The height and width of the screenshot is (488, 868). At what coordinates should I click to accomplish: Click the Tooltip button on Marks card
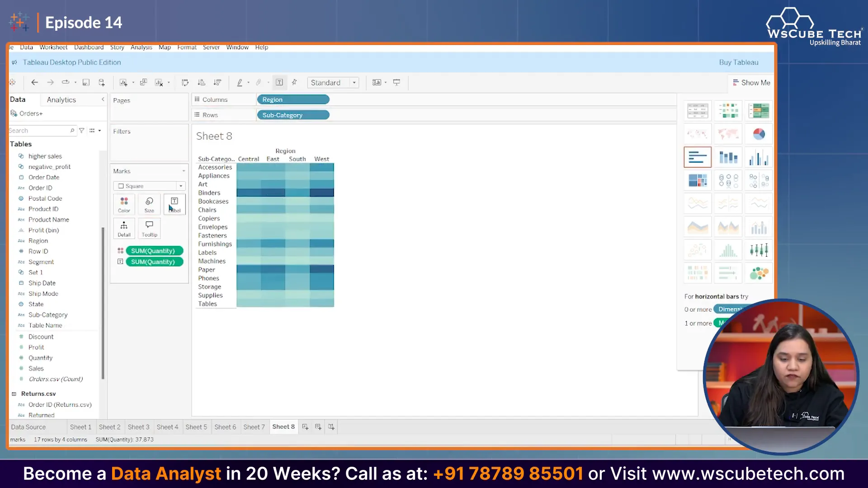click(149, 229)
